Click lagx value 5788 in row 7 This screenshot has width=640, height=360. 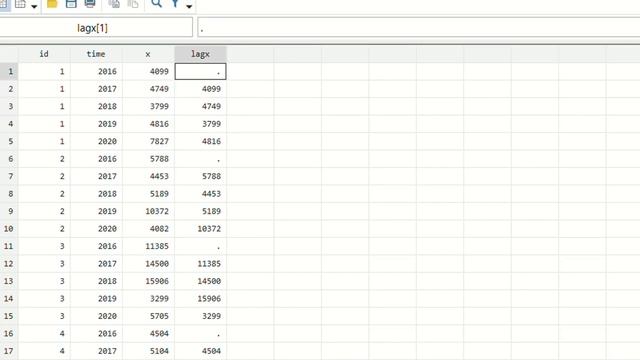coord(200,176)
